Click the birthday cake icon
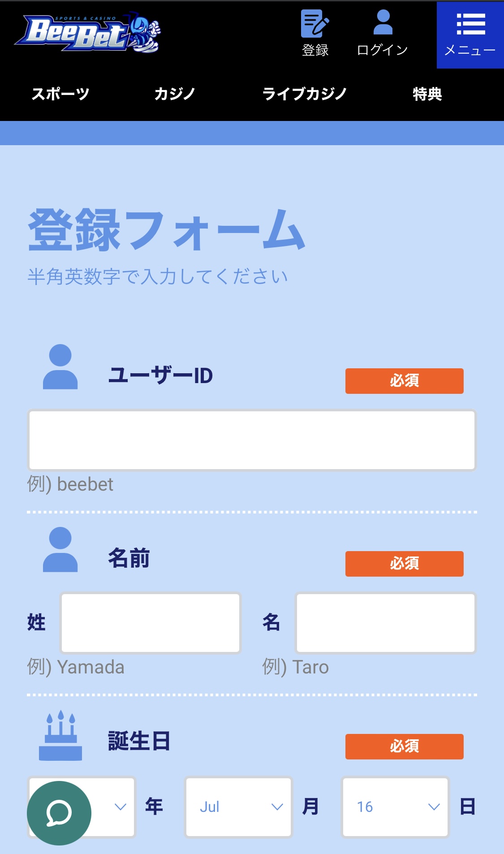 pyautogui.click(x=60, y=736)
